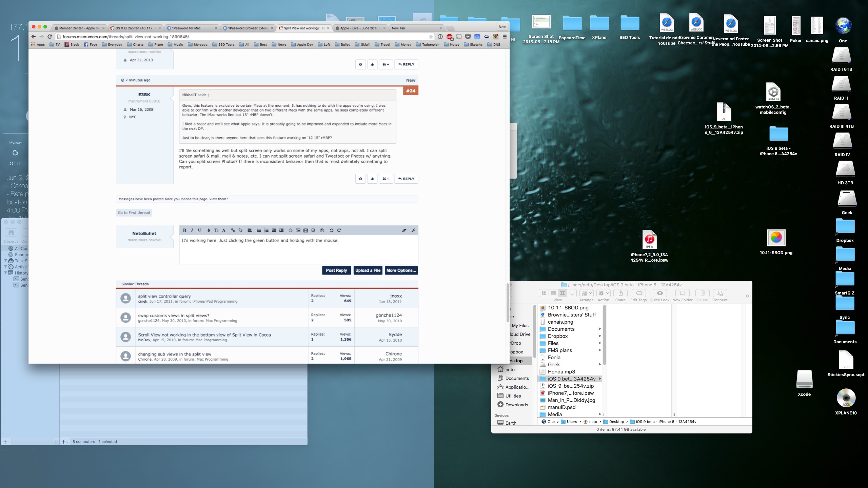Screen dimensions: 868x488
Task: Click the Finder New Folder icon
Action: (683, 293)
